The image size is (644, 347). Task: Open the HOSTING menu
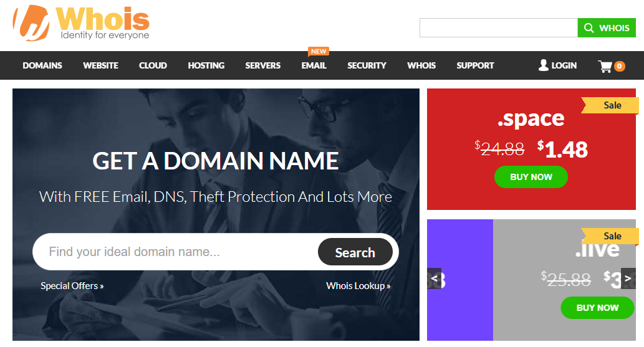pyautogui.click(x=206, y=65)
